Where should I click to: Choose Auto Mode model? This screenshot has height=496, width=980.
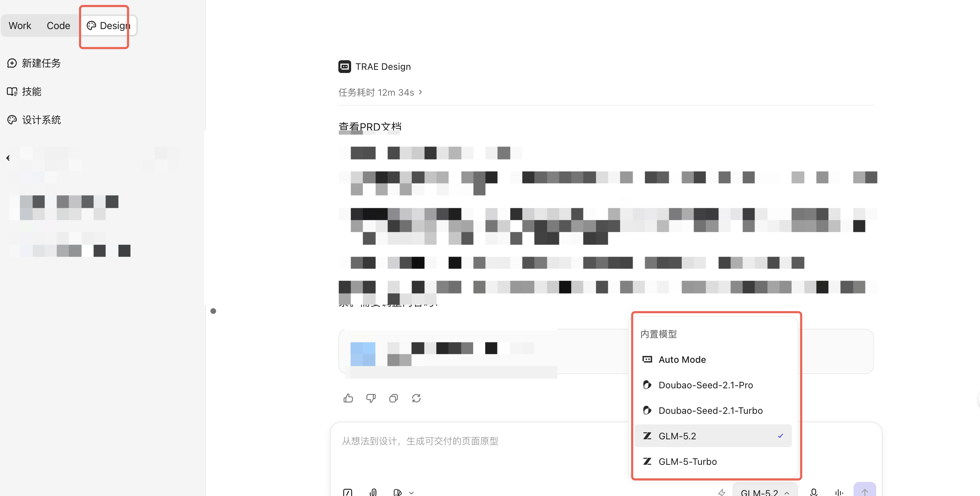[713, 360]
